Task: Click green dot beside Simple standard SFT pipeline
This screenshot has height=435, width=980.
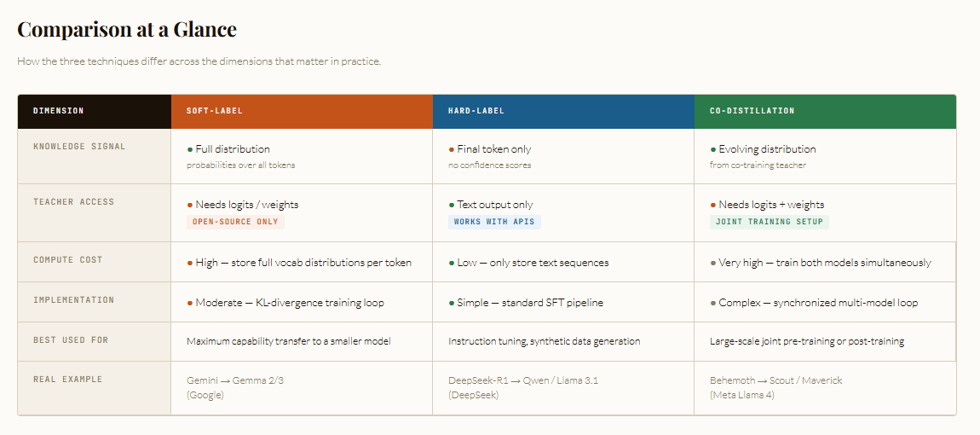Action: pyautogui.click(x=452, y=304)
